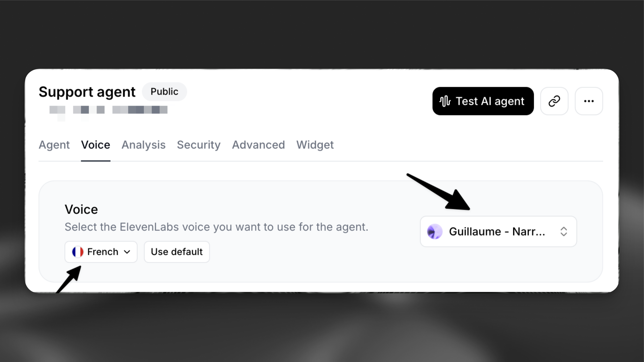Open the Analysis tab

143,145
